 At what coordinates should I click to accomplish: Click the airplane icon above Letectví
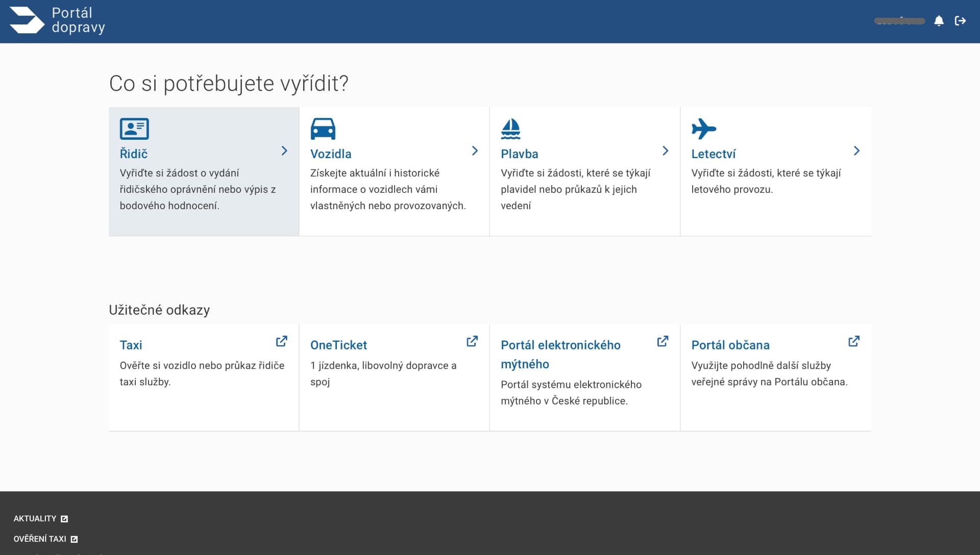tap(704, 129)
